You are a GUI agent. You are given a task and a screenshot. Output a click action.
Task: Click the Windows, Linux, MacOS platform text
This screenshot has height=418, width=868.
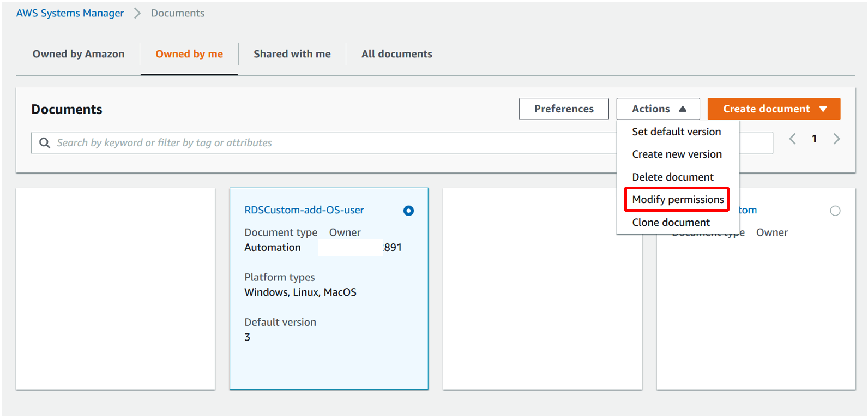point(300,292)
